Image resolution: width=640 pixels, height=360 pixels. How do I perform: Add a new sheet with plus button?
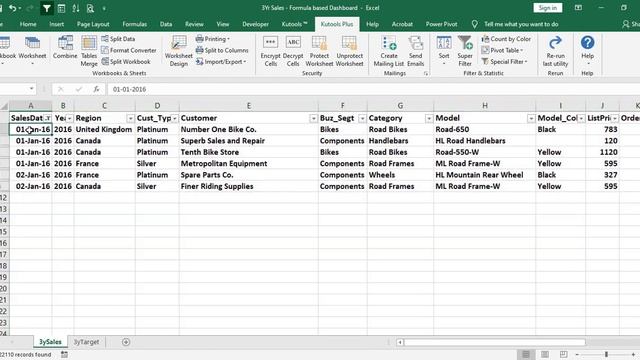pos(126,342)
